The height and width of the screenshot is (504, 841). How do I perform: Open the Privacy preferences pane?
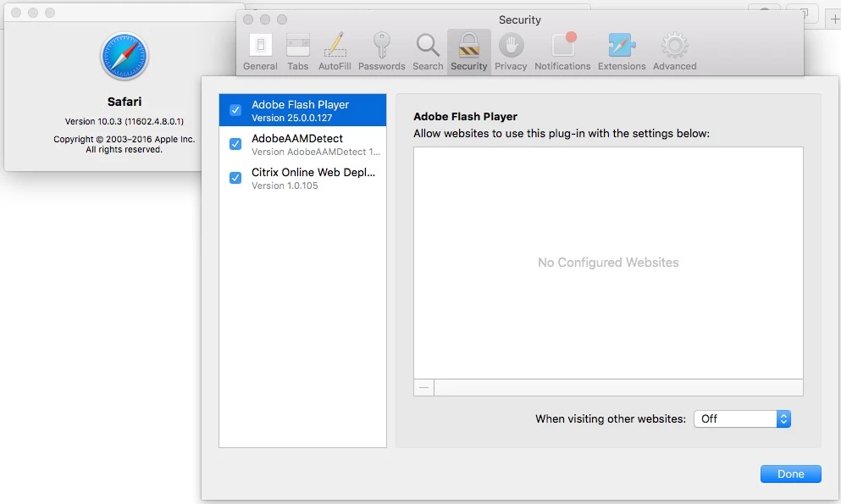pos(511,52)
